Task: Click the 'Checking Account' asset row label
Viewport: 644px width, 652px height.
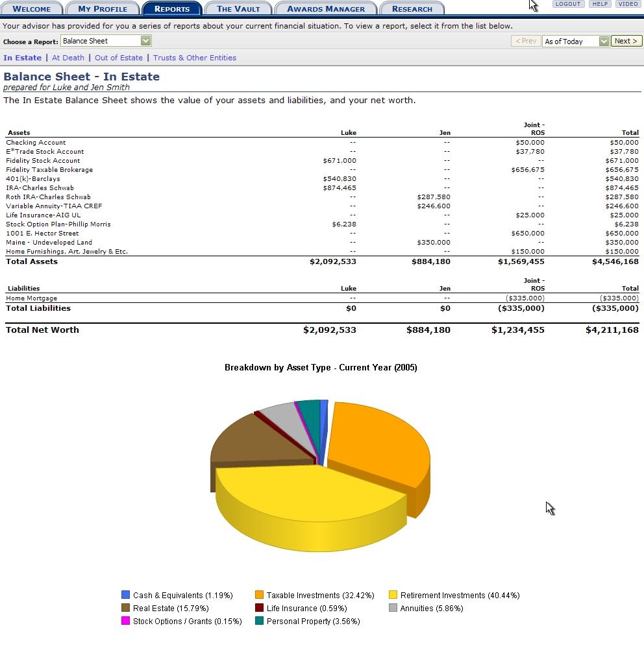Action: pos(36,143)
